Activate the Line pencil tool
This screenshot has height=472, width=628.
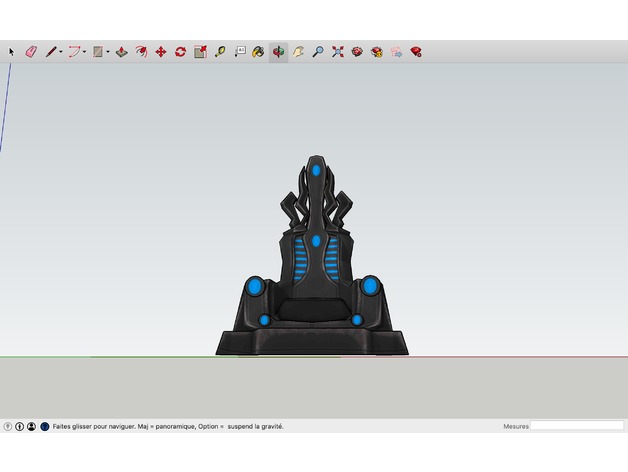click(51, 52)
